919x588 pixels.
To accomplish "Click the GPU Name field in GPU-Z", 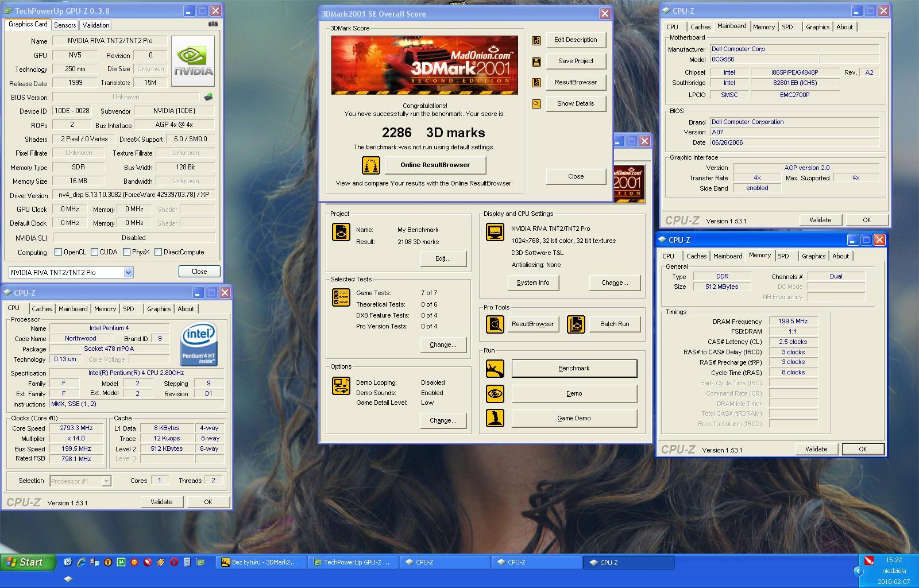I will coord(110,41).
